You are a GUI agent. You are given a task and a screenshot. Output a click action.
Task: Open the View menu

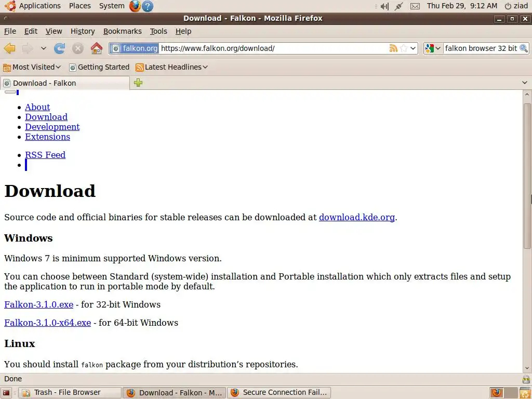(54, 31)
